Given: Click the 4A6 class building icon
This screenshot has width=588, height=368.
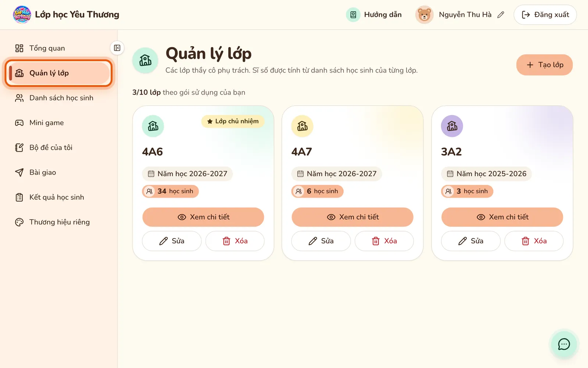Looking at the screenshot, I should pos(153,126).
